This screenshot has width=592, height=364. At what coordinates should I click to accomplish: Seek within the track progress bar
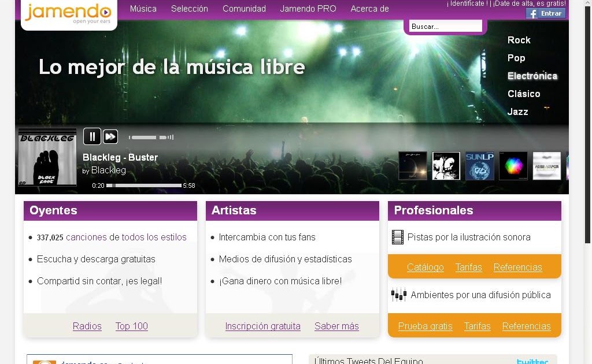click(144, 185)
